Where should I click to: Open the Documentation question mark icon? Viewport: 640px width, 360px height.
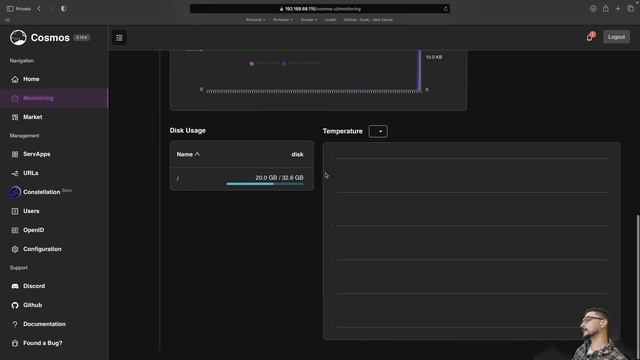[x=15, y=324]
